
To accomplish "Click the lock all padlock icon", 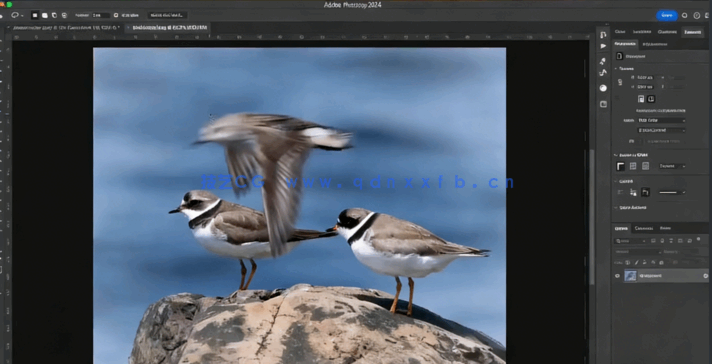I will tap(661, 262).
